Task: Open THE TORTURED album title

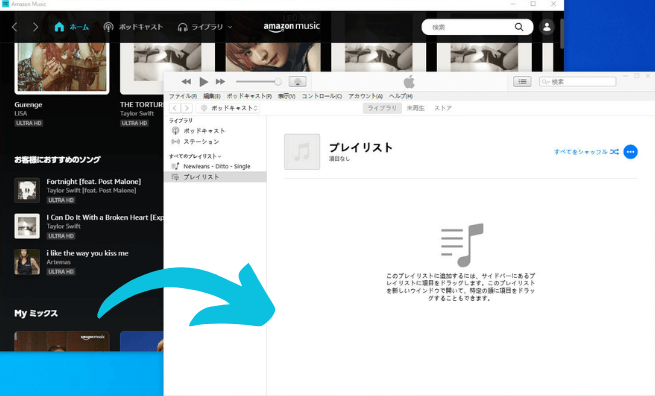Action: (x=141, y=104)
